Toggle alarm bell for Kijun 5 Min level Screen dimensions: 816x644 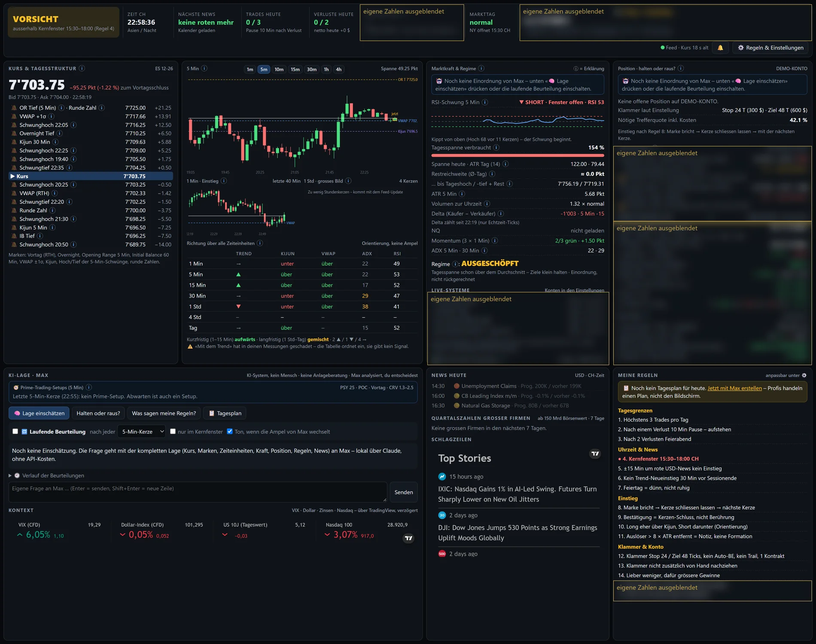tap(14, 228)
